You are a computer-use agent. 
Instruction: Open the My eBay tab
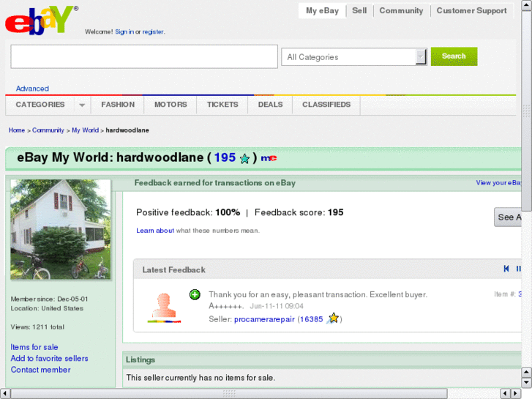(x=322, y=11)
